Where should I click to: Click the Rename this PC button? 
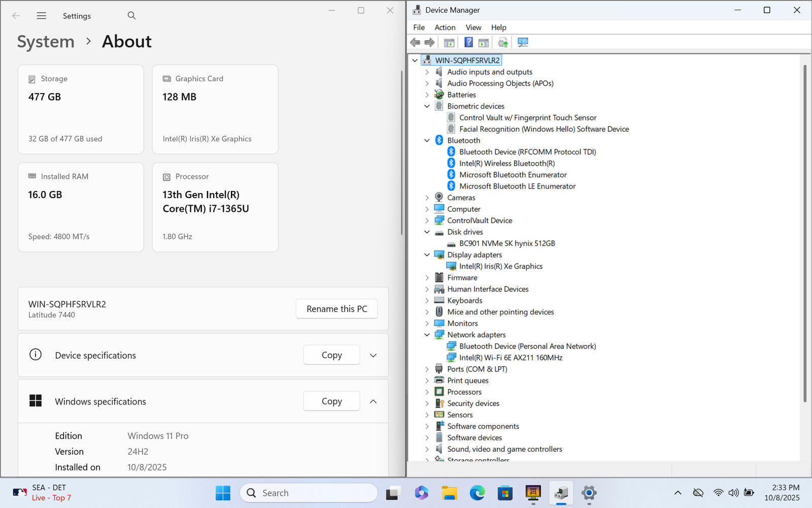coord(336,309)
